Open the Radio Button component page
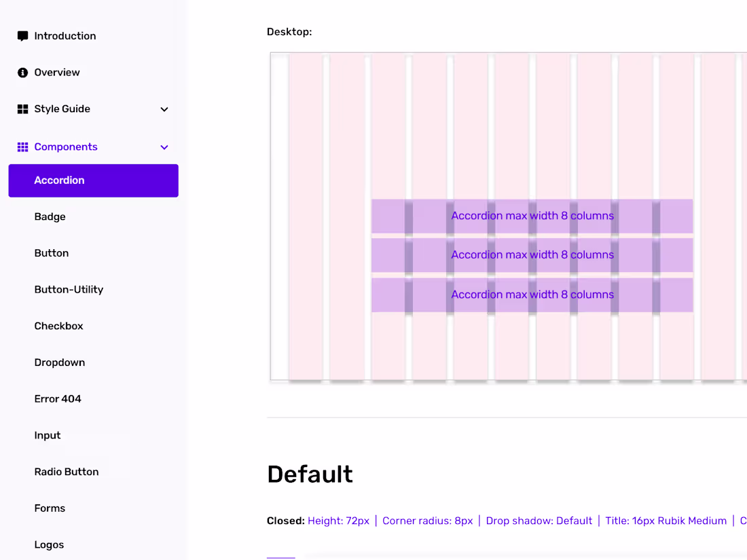Viewport: 747px width, 560px height. (66, 471)
